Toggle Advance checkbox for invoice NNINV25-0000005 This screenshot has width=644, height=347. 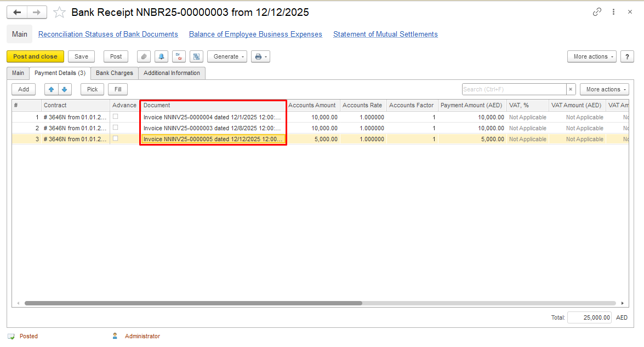click(x=116, y=138)
